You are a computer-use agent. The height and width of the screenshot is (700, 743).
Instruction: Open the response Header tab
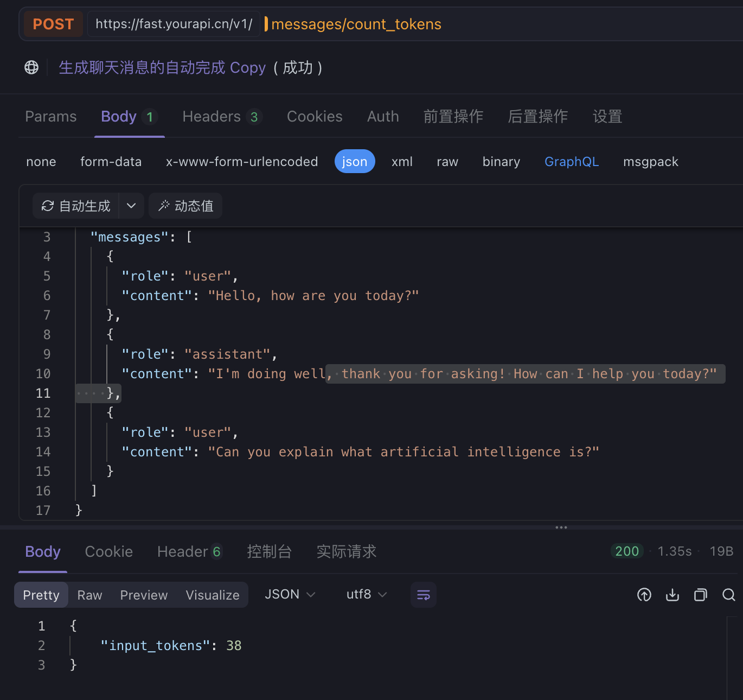coord(190,552)
